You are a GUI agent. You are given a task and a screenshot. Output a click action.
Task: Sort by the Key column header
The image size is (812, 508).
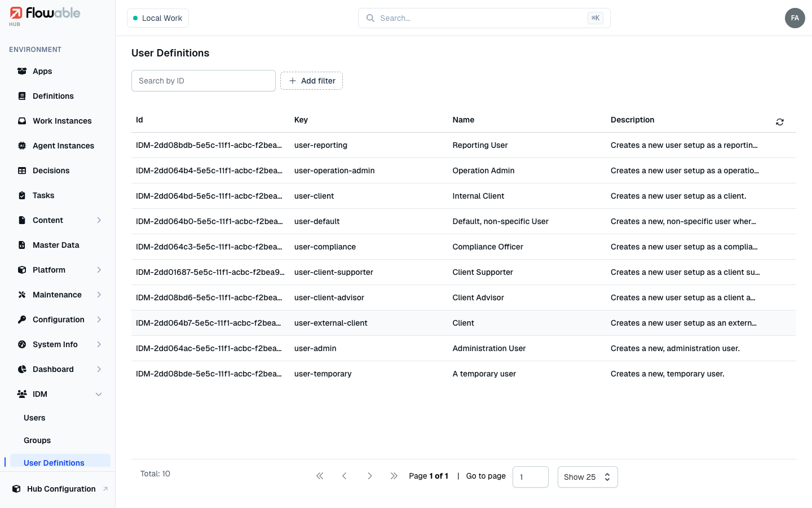[x=301, y=120]
